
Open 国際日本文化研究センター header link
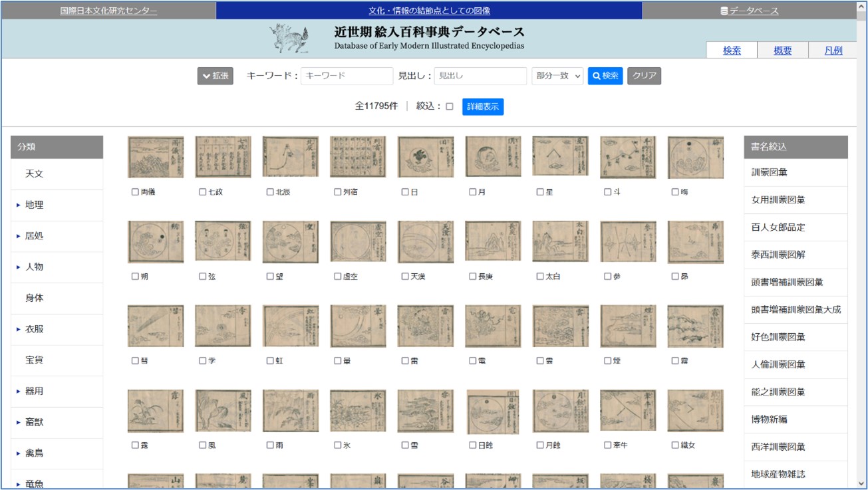(x=109, y=11)
